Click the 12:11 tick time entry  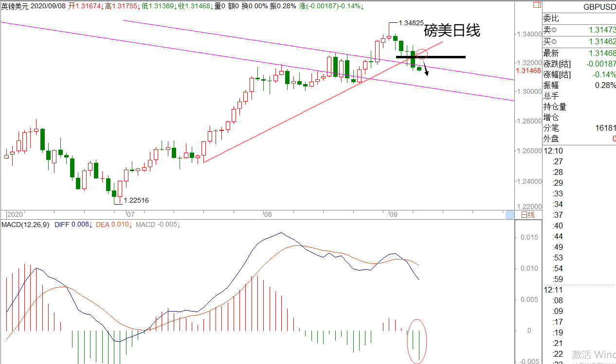pyautogui.click(x=553, y=290)
